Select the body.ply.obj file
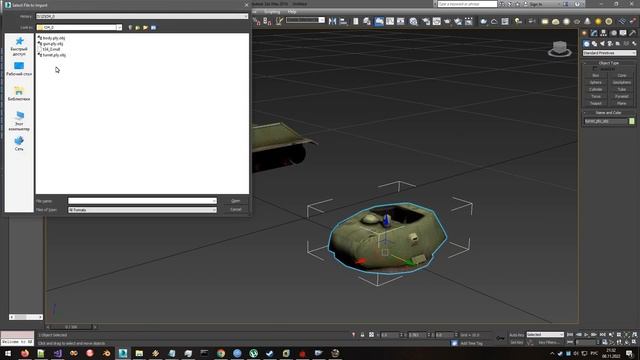Viewport: 640px width, 360px height. (x=51, y=38)
